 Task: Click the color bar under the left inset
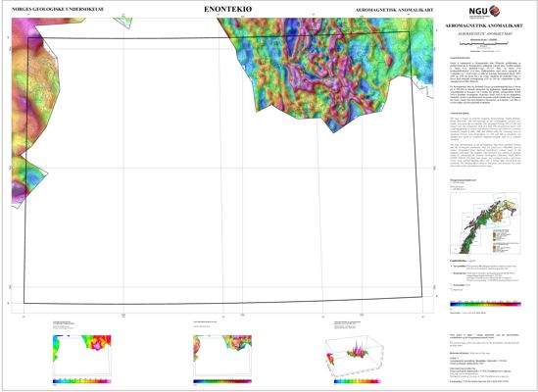tap(82, 381)
